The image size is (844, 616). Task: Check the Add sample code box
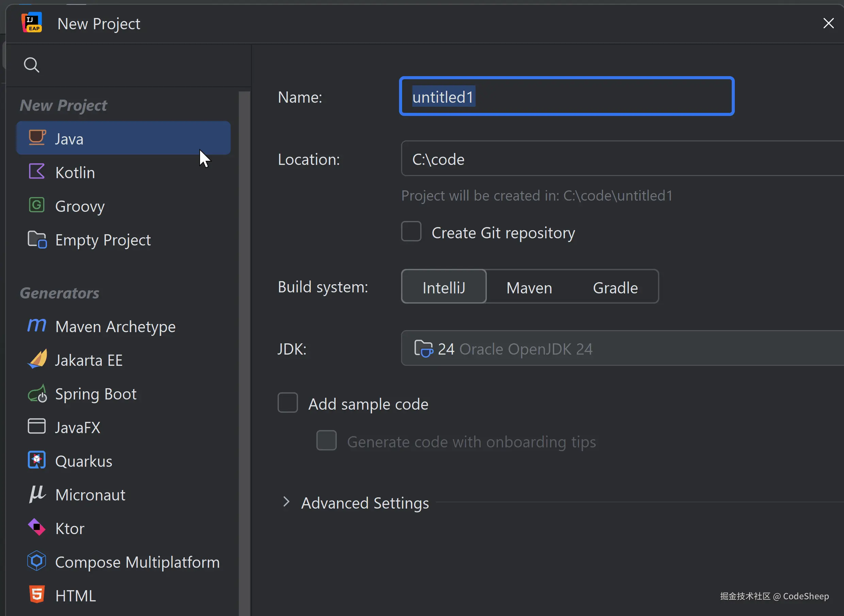point(288,403)
